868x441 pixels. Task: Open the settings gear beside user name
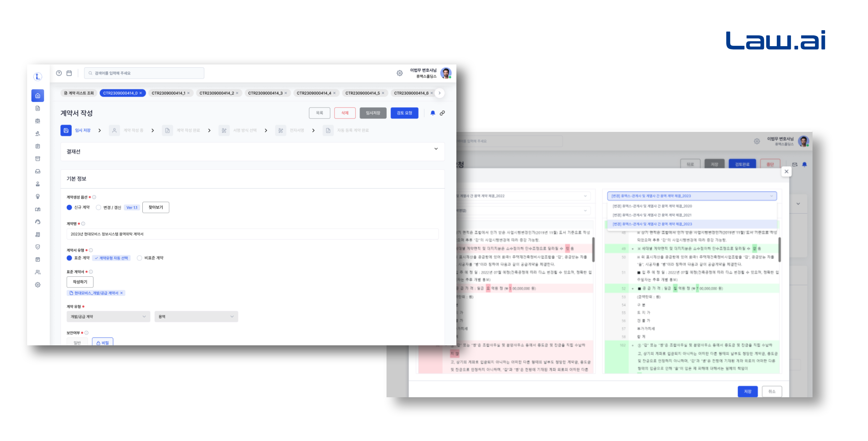coord(400,73)
